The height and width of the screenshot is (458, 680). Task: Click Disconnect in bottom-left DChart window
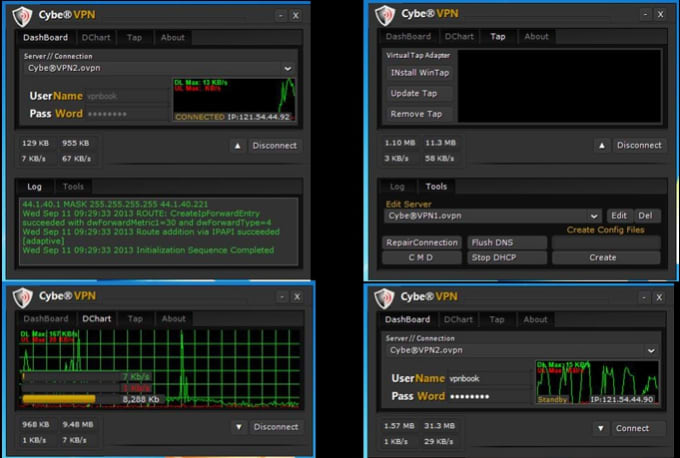pos(276,427)
